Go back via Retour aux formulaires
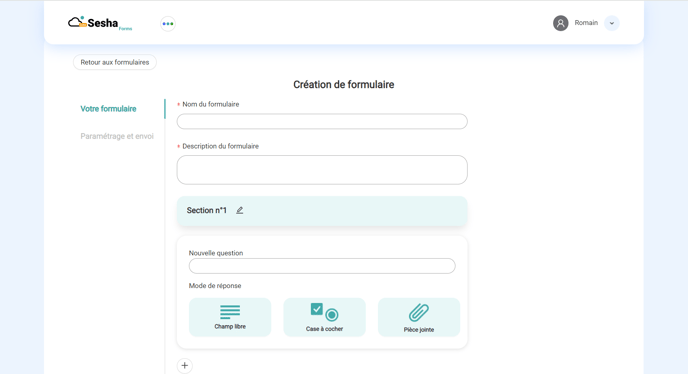This screenshot has height=374, width=688. pos(115,62)
